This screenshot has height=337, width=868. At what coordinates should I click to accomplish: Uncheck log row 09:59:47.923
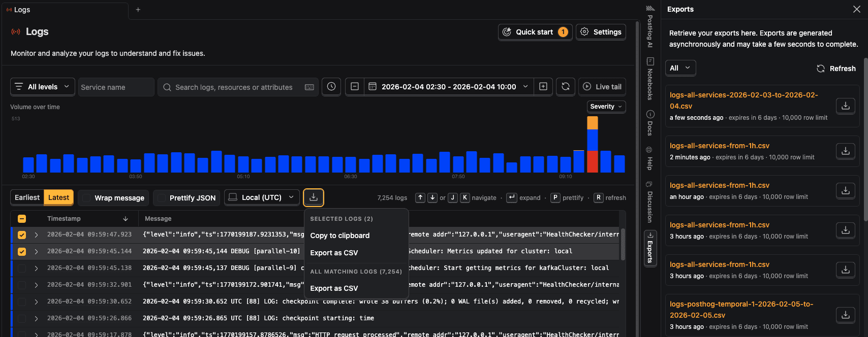[x=22, y=235]
